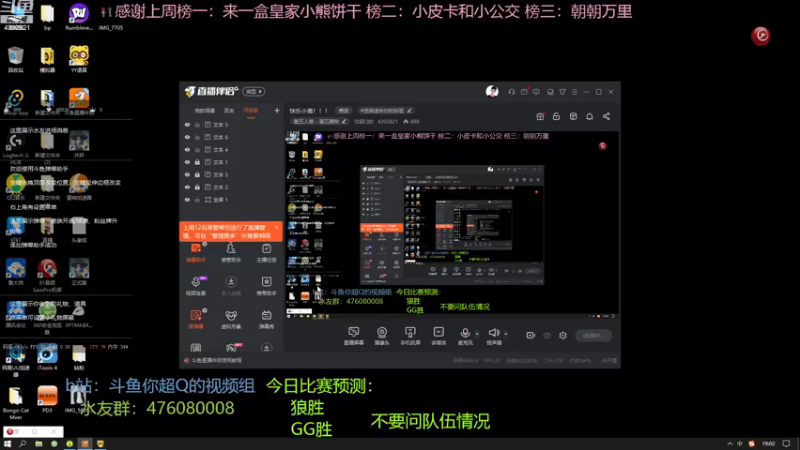Image resolution: width=800 pixels, height=450 pixels.
Task: Open the active orange scene tab
Action: [x=251, y=111]
